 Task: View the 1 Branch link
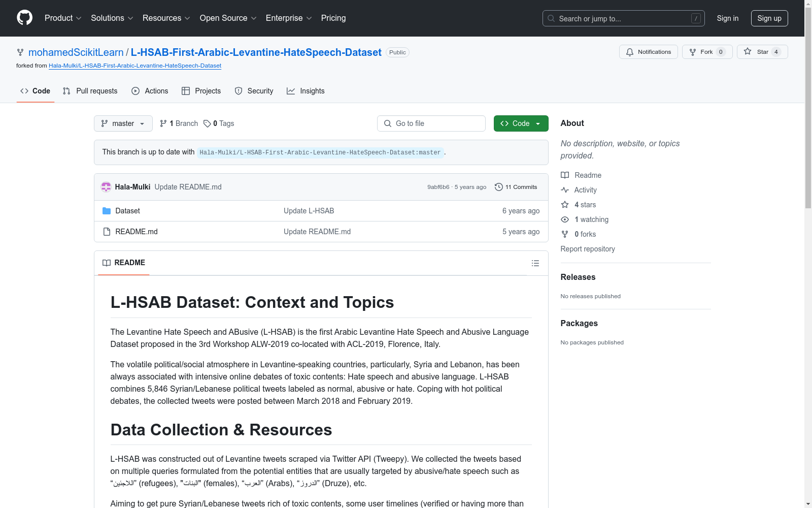[x=179, y=123]
